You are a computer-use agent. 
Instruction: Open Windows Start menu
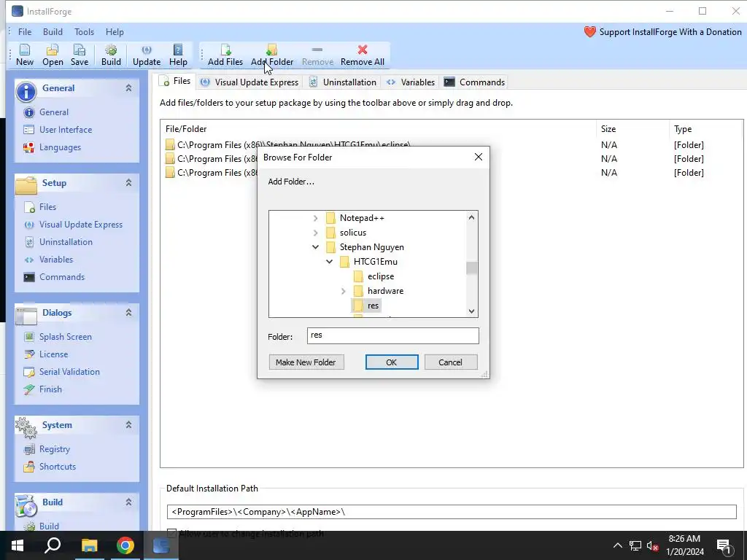point(18,545)
